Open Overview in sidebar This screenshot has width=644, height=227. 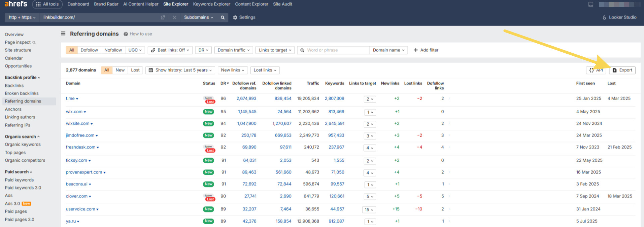pyautogui.click(x=14, y=35)
